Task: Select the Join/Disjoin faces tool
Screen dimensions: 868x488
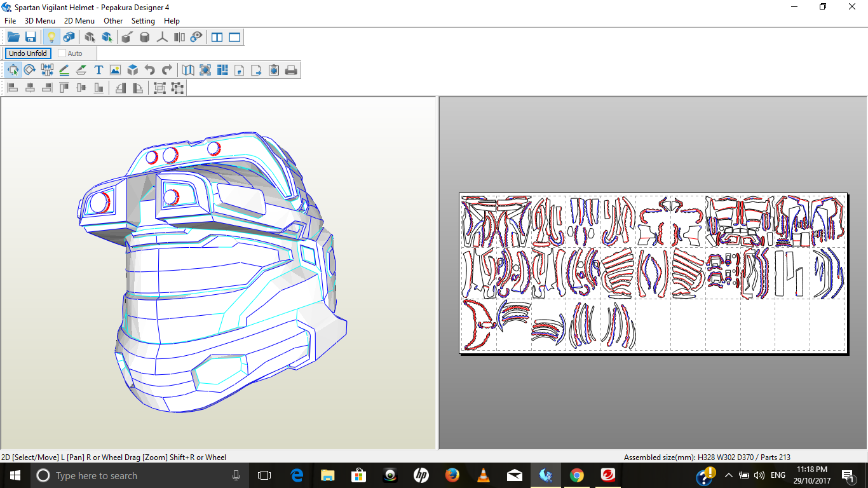Action: click(47, 70)
